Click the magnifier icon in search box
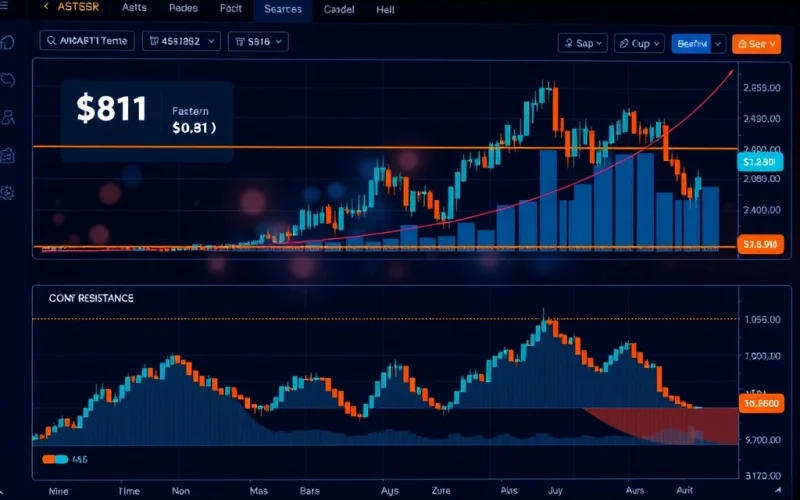This screenshot has height=500, width=800. coord(53,42)
